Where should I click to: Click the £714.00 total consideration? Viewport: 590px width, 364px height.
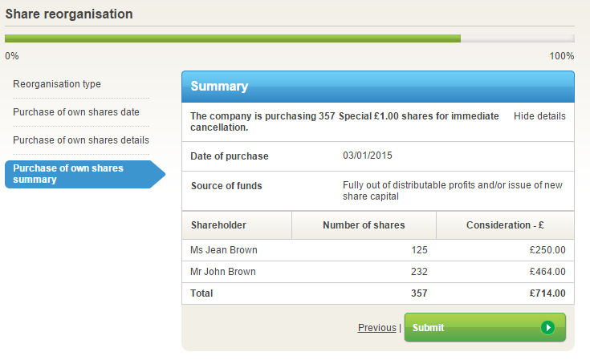click(547, 293)
